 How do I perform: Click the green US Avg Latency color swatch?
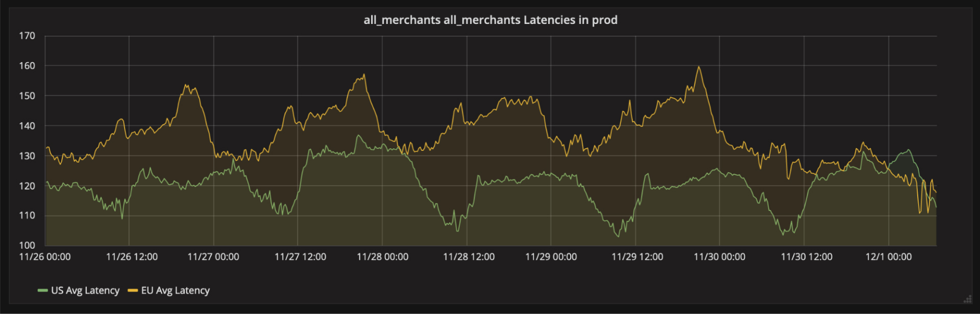(43, 291)
